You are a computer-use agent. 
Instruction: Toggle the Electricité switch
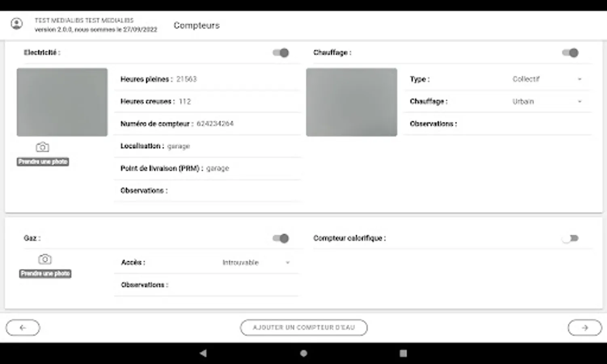click(281, 53)
